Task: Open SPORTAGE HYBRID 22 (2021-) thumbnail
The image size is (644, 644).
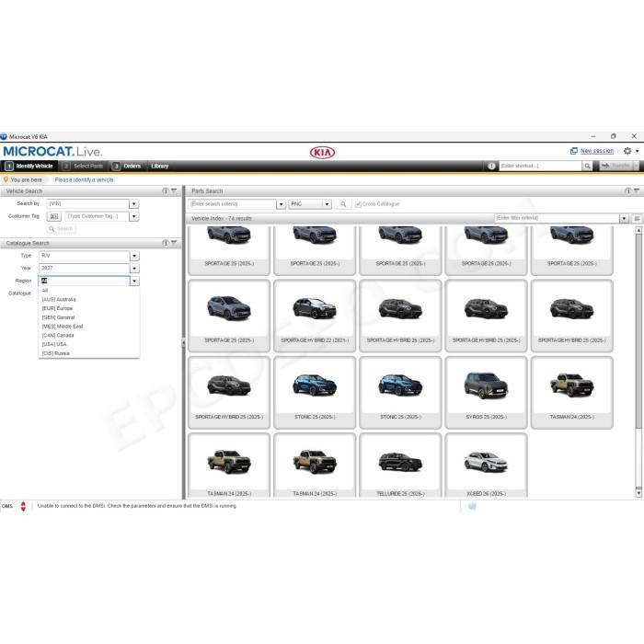Action: pyautogui.click(x=315, y=316)
